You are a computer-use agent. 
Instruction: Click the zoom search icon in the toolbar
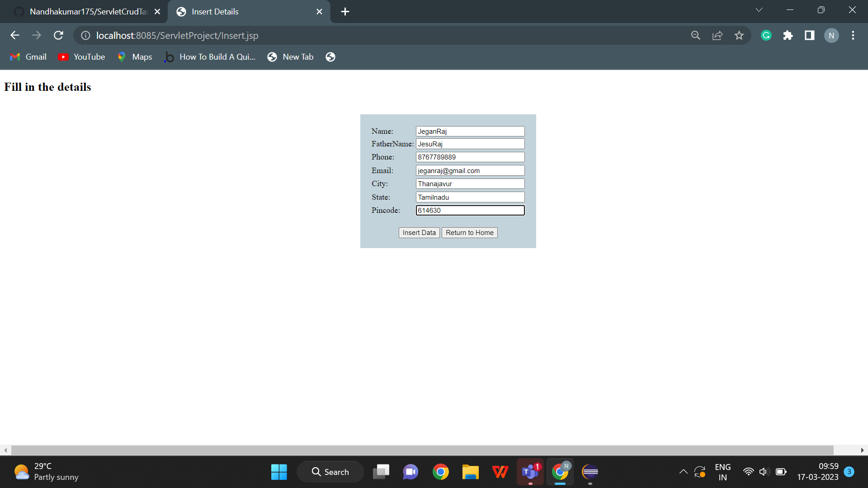click(x=695, y=35)
